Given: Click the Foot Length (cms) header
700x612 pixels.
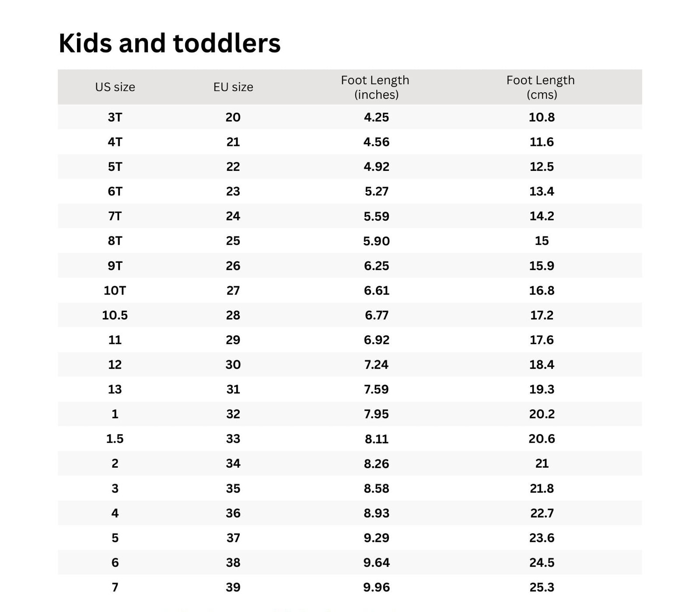Looking at the screenshot, I should [x=541, y=87].
